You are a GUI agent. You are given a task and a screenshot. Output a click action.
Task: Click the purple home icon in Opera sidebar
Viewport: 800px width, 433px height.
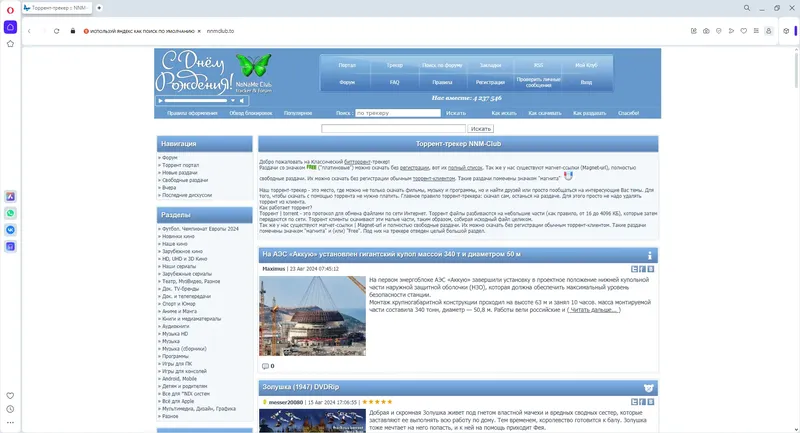pyautogui.click(x=10, y=27)
